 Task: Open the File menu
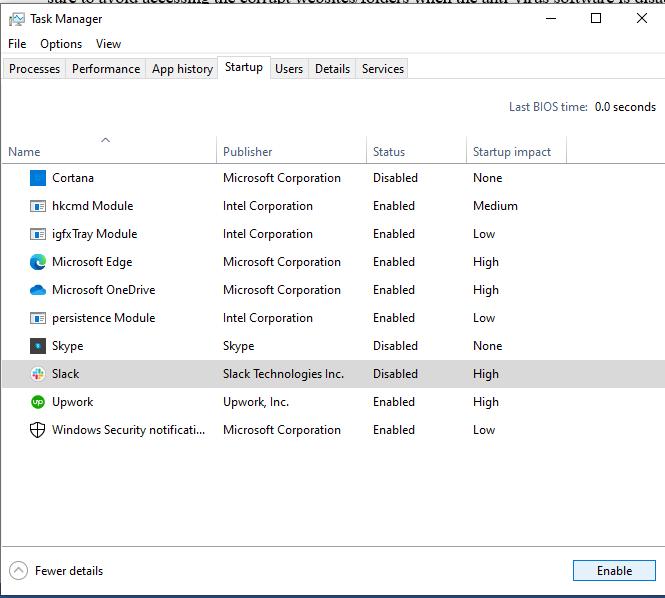(x=17, y=44)
